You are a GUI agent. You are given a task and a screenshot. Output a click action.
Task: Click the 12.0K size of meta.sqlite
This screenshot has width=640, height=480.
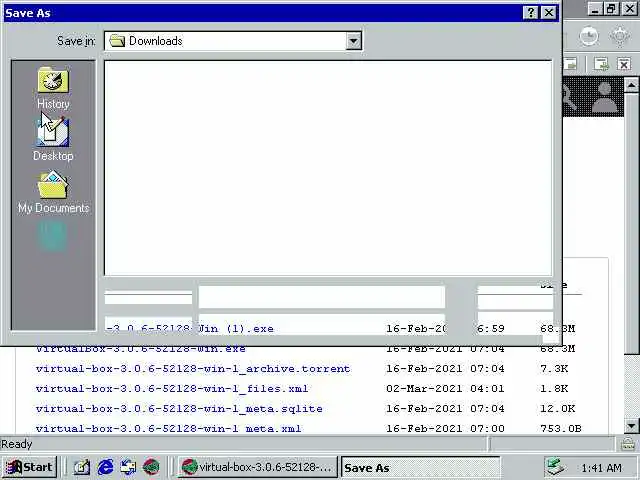[558, 409]
